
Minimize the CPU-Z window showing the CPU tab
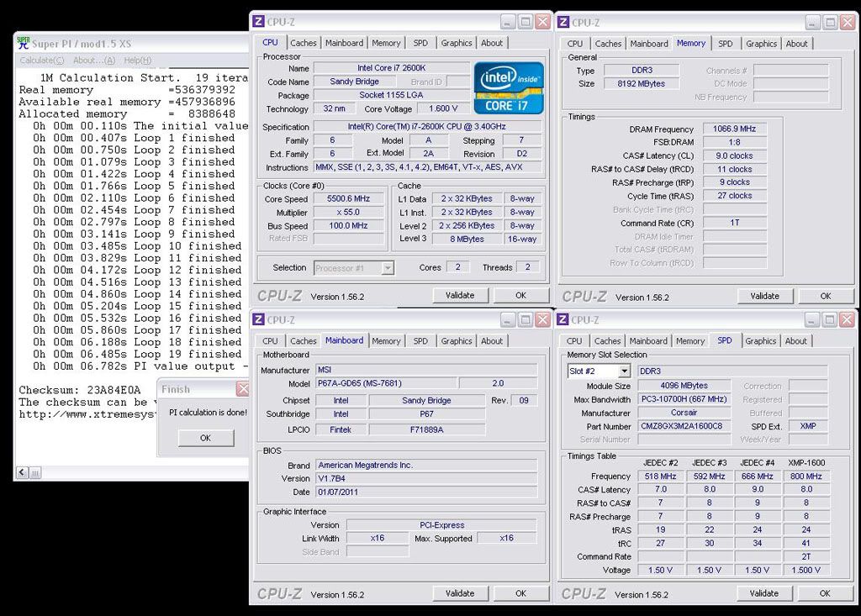point(506,22)
